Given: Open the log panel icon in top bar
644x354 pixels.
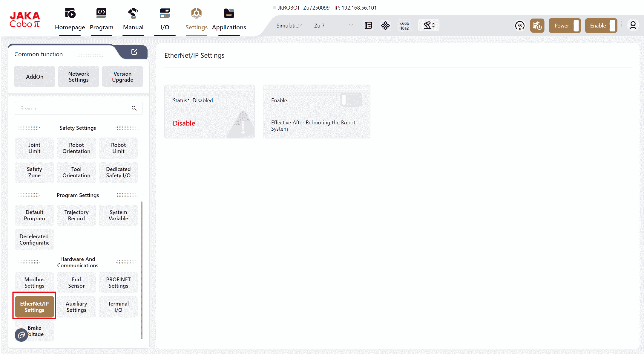Looking at the screenshot, I should [368, 26].
